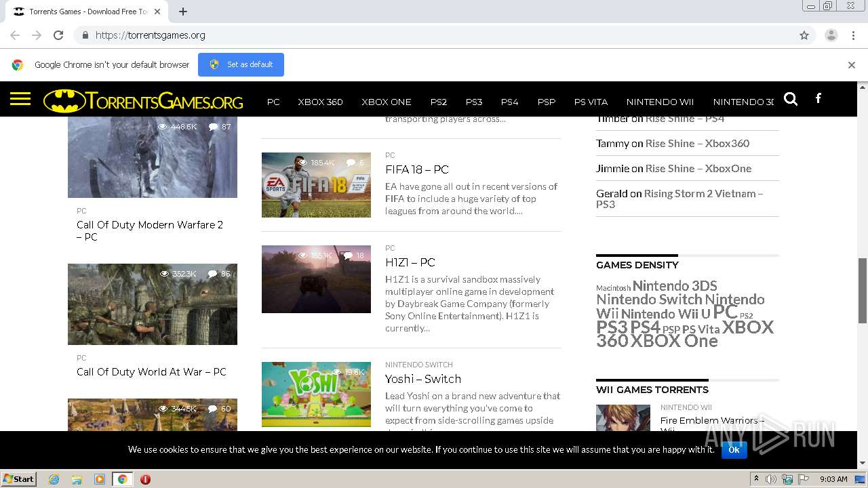Viewport: 868px width, 488px height.
Task: Go to PS VITA category
Action: (x=591, y=102)
